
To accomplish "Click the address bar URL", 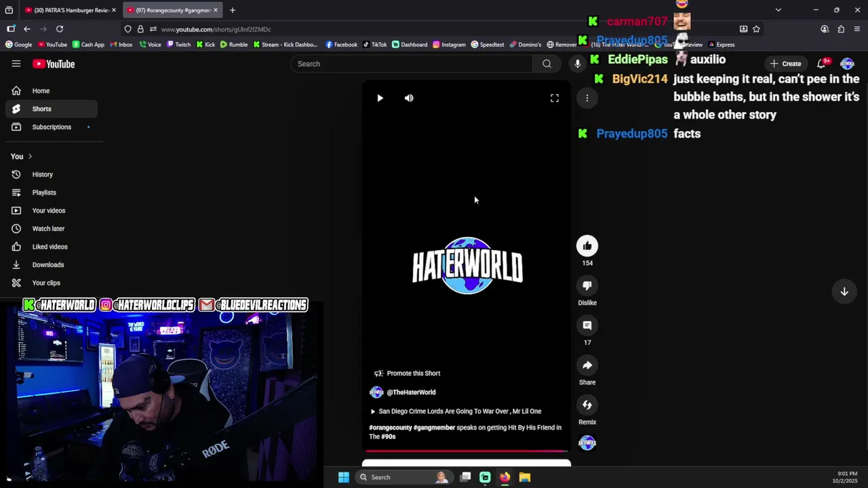I will coord(216,29).
